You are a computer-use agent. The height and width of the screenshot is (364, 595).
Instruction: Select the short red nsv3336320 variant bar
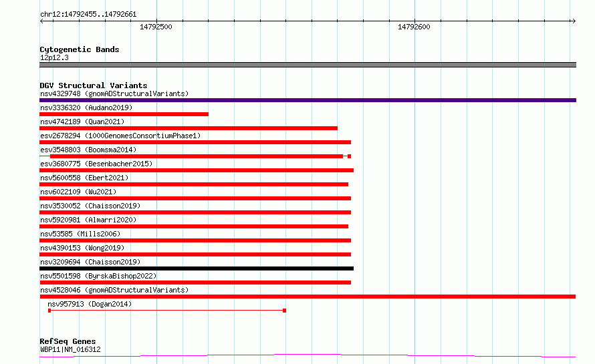pos(124,114)
